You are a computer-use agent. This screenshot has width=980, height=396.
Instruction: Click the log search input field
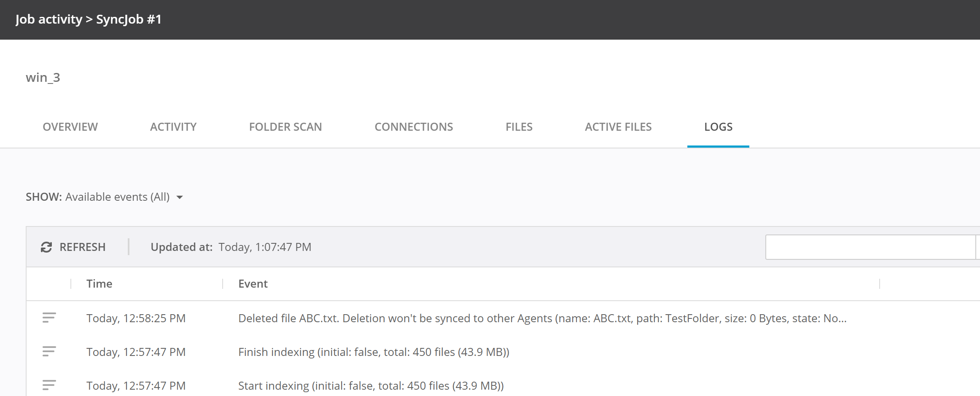click(x=870, y=247)
